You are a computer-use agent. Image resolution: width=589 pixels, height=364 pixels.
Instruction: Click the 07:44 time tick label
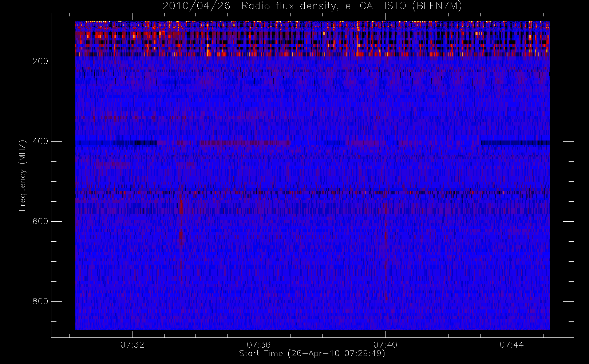tap(511, 345)
